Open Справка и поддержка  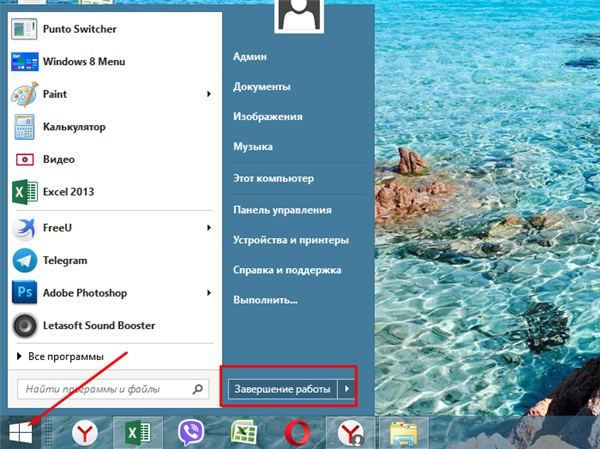point(287,270)
